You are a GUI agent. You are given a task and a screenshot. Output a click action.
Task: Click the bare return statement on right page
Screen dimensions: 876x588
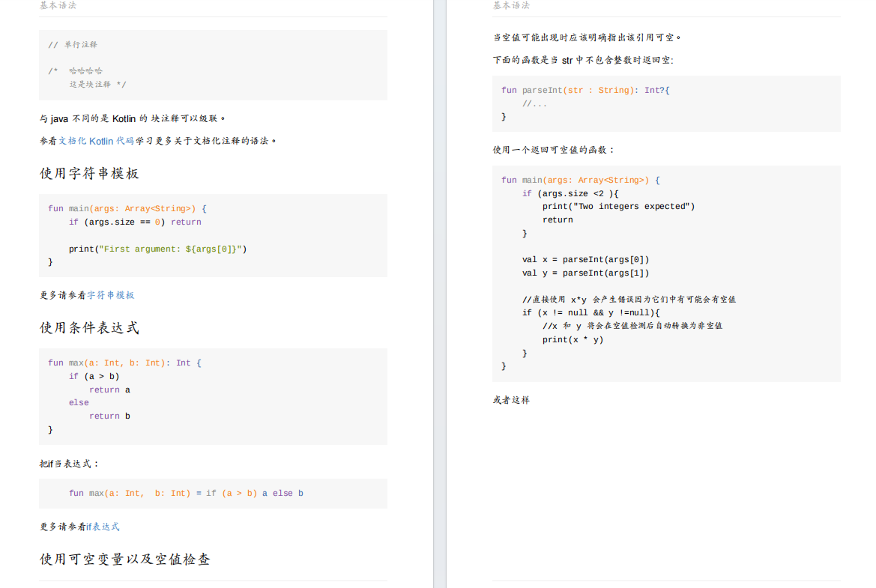pyautogui.click(x=558, y=220)
